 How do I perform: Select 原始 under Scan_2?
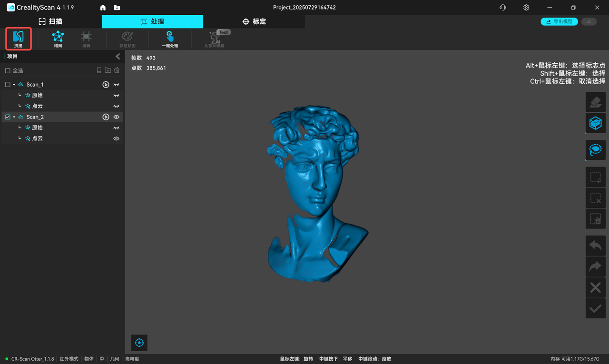[x=62, y=128]
